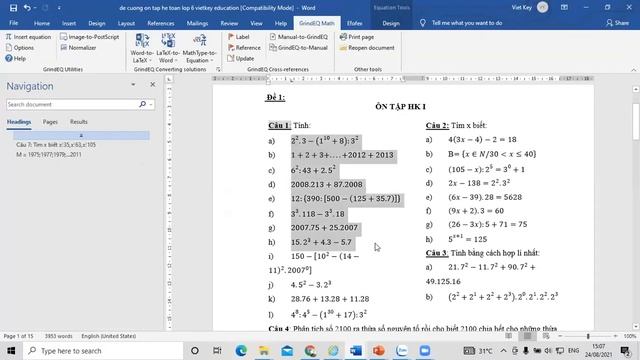The width and height of the screenshot is (640, 360).
Task: Open the View ribbon tab
Action: (x=256, y=23)
